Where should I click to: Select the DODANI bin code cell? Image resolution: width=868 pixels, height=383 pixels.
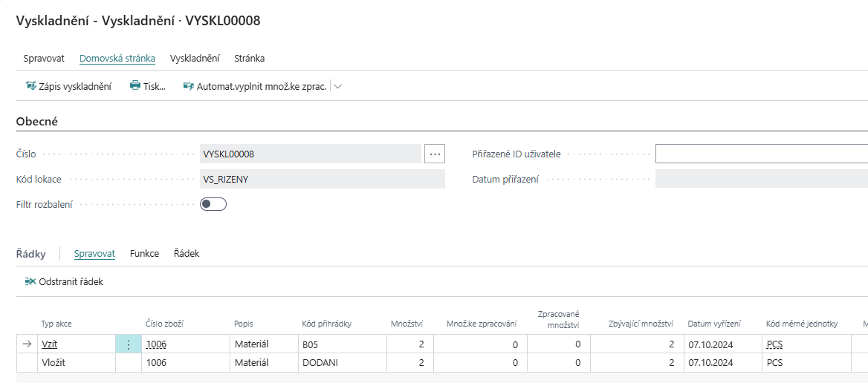(321, 363)
